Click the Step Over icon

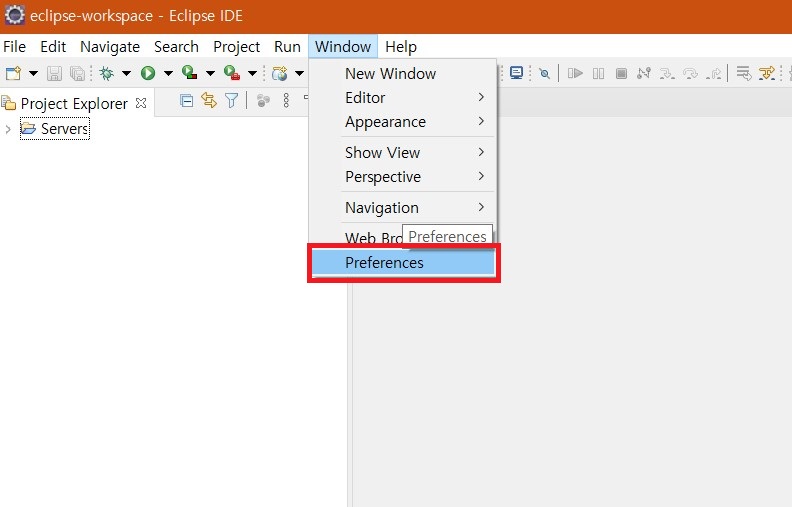(x=690, y=74)
